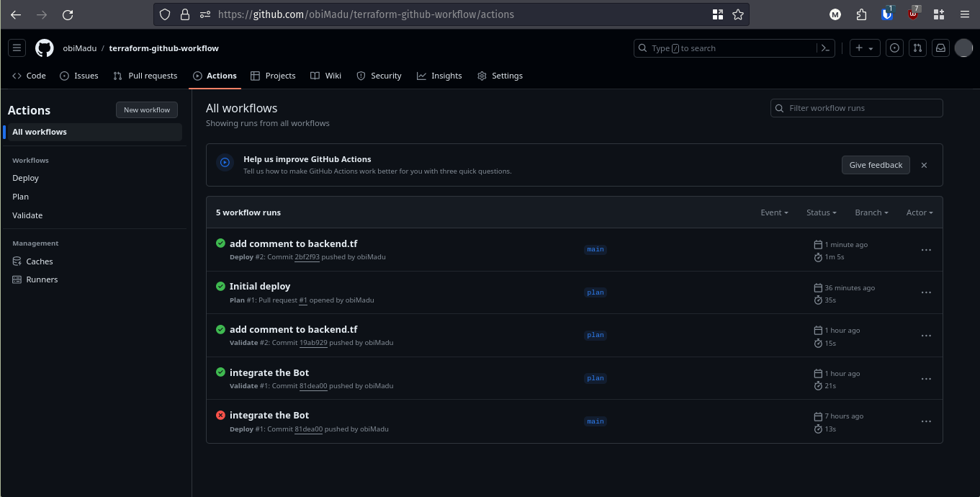This screenshot has height=497, width=980.
Task: Open commit 19ab929 link
Action: click(x=313, y=343)
